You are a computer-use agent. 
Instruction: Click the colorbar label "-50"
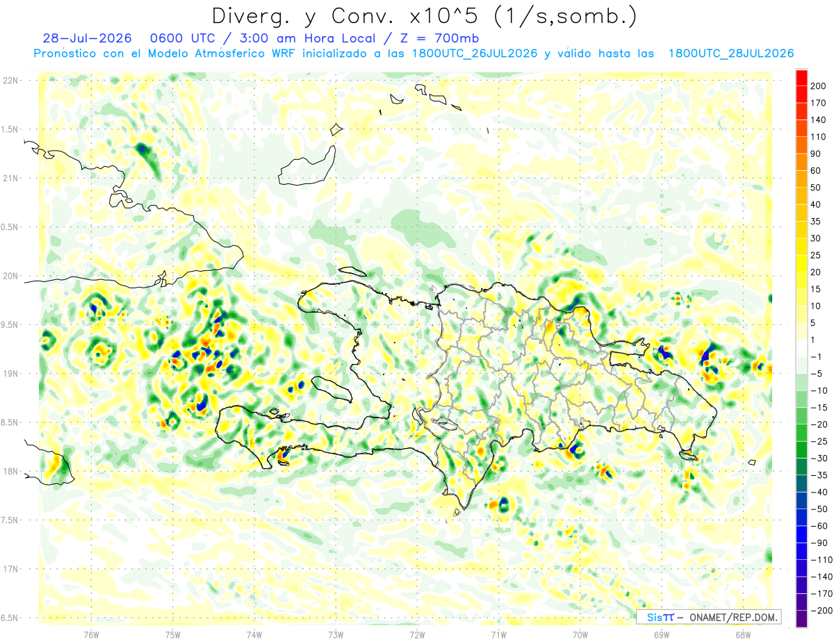click(x=819, y=509)
